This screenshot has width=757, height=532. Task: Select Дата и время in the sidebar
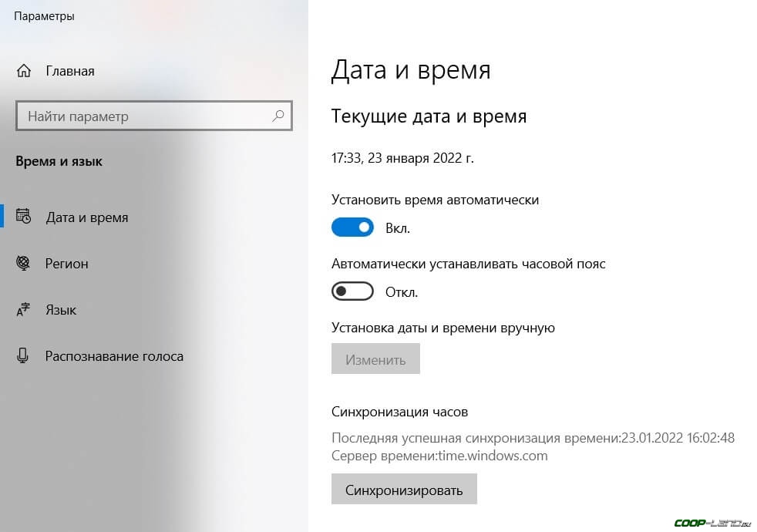[87, 217]
